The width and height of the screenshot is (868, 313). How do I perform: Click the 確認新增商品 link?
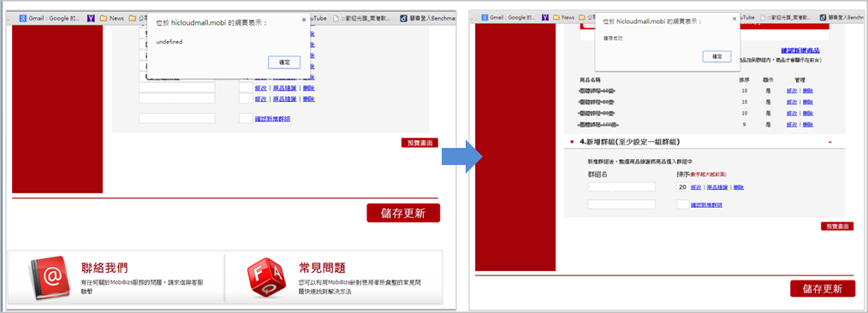[x=800, y=50]
